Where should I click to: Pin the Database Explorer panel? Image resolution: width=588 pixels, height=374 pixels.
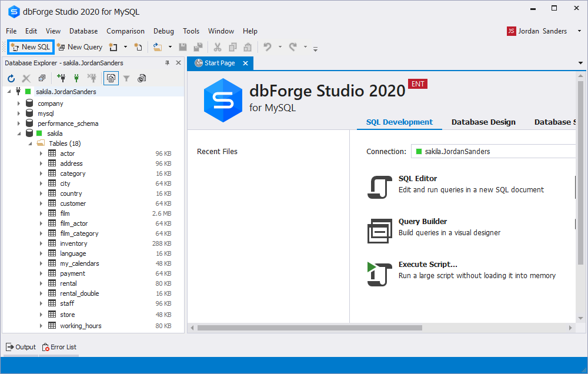click(167, 63)
